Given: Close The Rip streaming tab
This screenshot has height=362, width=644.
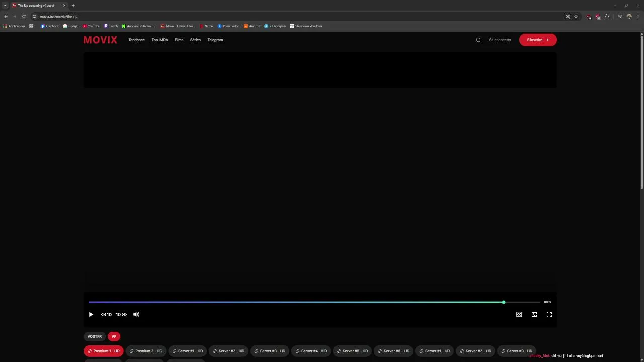Looking at the screenshot, I should (64, 5).
